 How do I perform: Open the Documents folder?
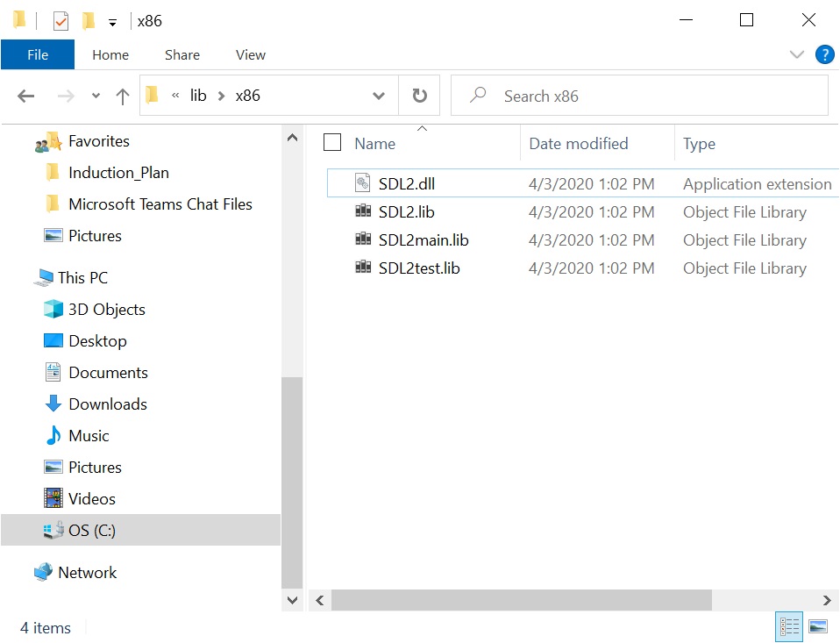coord(108,373)
